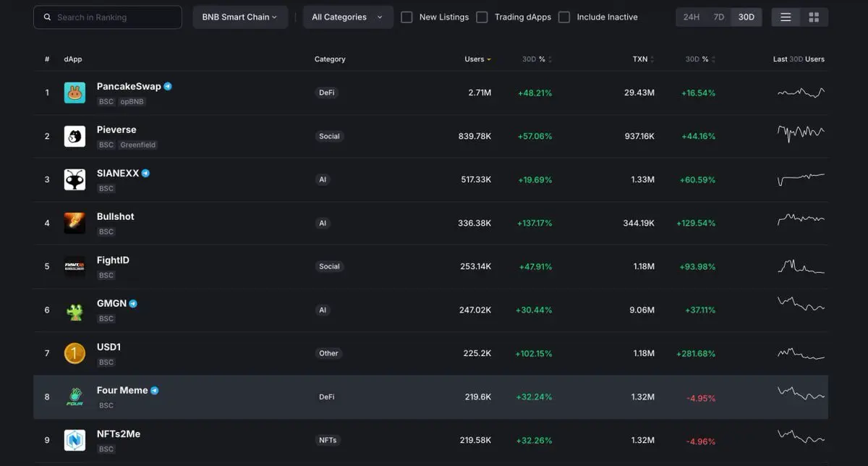This screenshot has width=868, height=466.
Task: Open the Bullshot dApp link
Action: [116, 216]
